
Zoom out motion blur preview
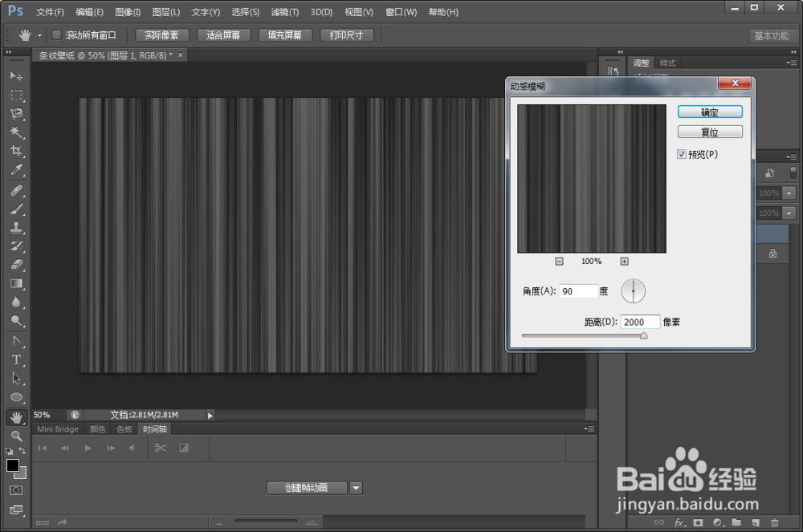559,262
